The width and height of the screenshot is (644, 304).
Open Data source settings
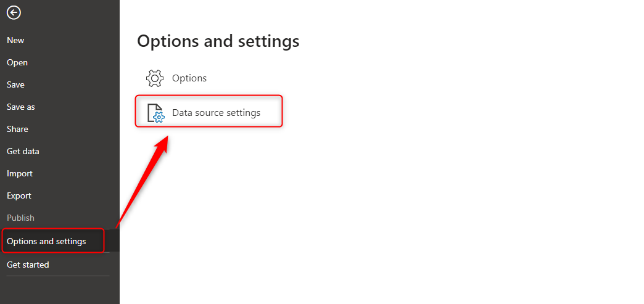point(216,113)
